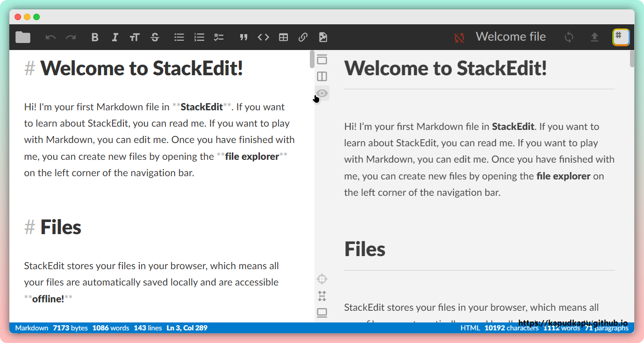This screenshot has height=343, width=644.
Task: Apply Italic formatting from toolbar
Action: point(115,37)
